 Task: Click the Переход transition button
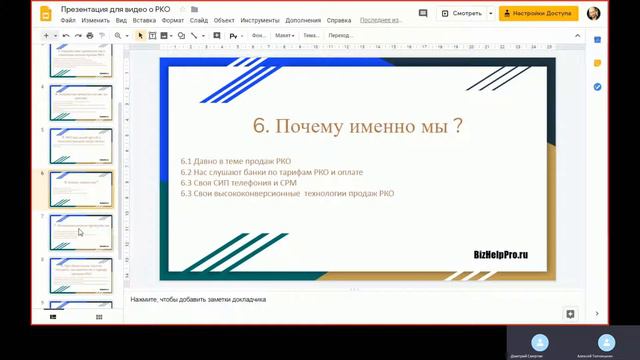[x=340, y=36]
